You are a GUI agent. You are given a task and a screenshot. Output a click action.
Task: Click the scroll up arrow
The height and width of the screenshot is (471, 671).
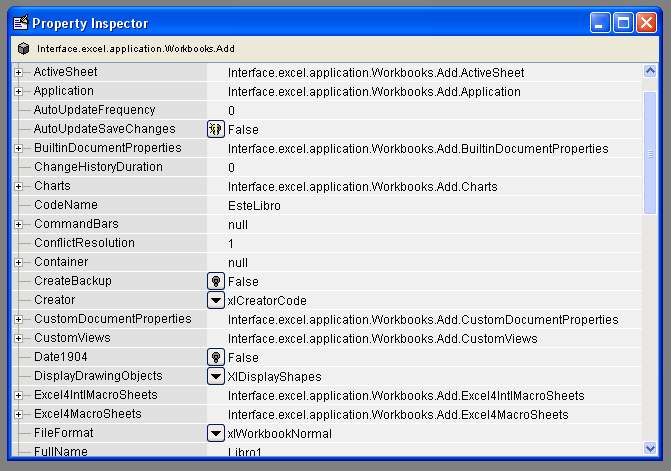point(650,71)
